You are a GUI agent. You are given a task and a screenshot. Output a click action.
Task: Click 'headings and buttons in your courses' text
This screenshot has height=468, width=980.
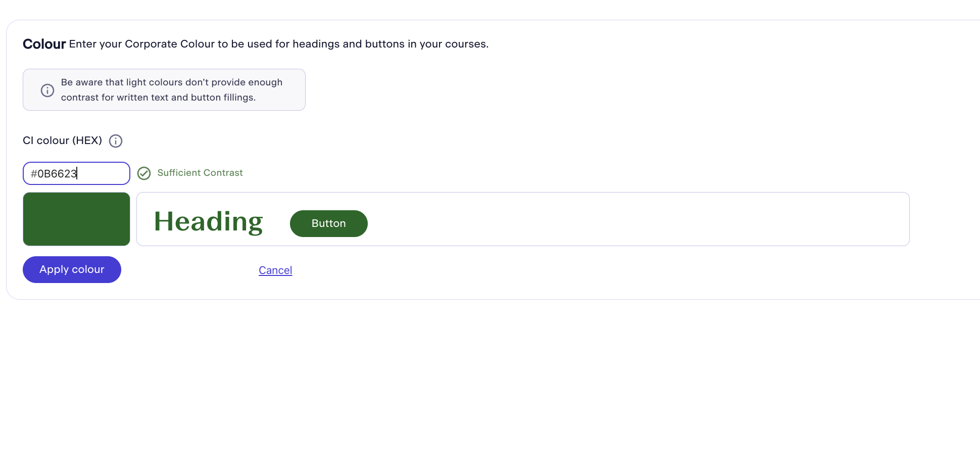click(390, 44)
